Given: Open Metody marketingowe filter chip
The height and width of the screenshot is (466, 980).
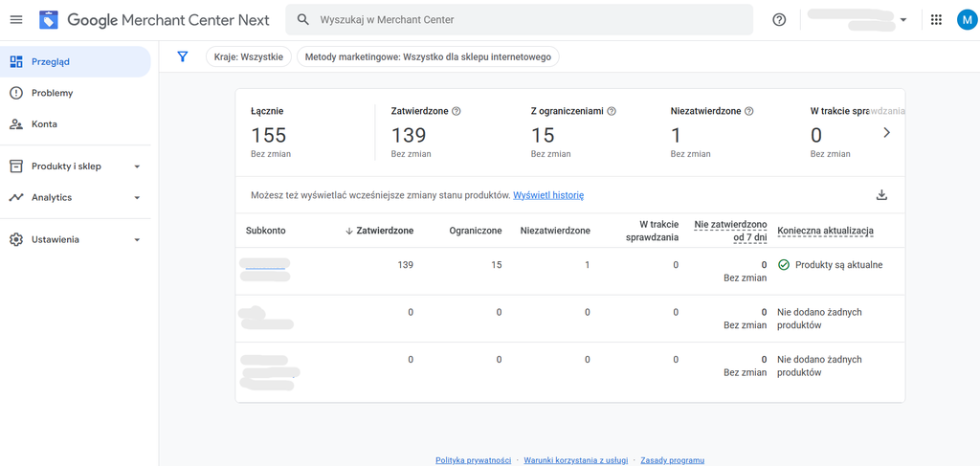Looking at the screenshot, I should coord(428,56).
